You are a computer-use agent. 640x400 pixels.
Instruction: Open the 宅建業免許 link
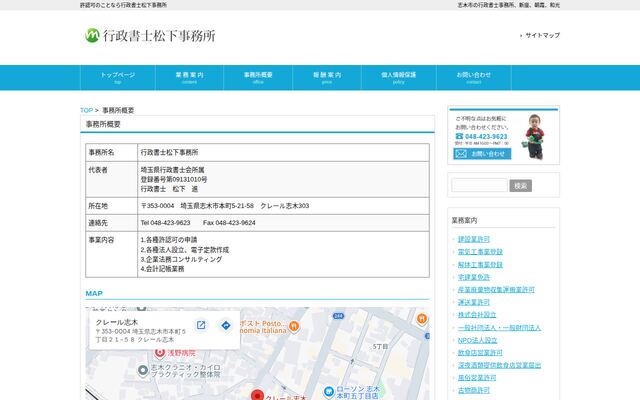click(473, 277)
